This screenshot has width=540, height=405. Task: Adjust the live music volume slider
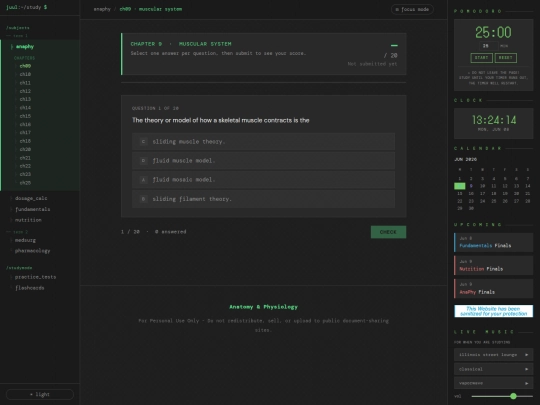pyautogui.click(x=502, y=396)
